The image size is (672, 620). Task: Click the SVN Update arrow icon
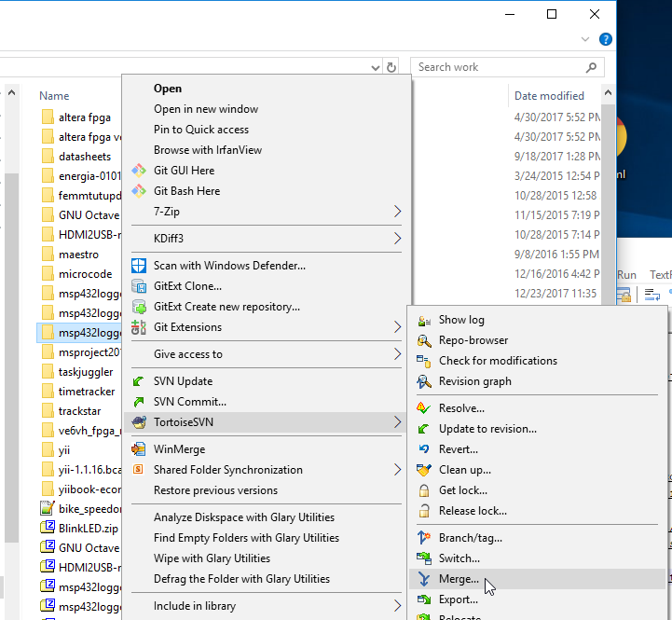pos(139,381)
